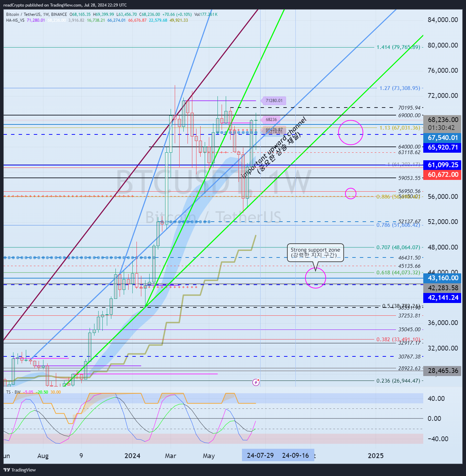Click the 30767.38 level label
466x476 pixels.
[409, 357]
